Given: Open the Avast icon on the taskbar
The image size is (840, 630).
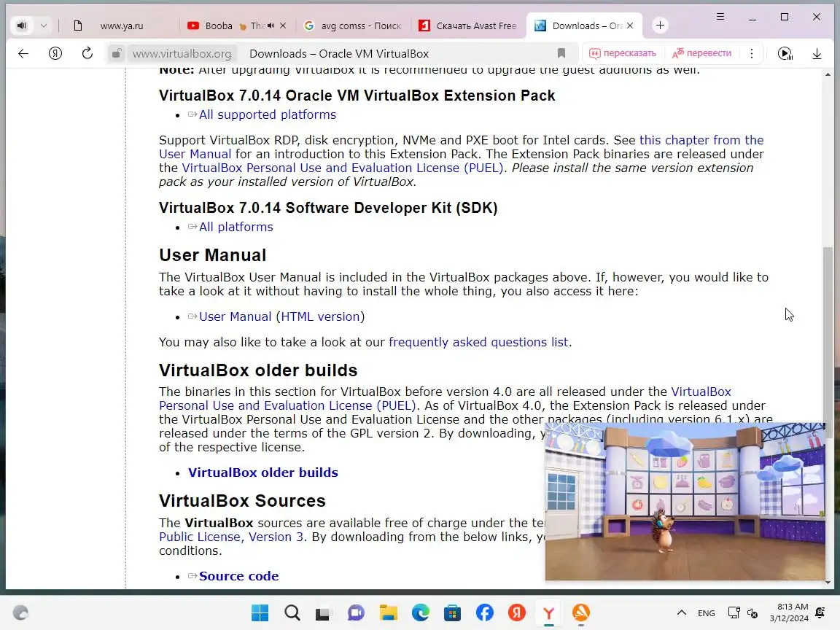Looking at the screenshot, I should pyautogui.click(x=580, y=612).
